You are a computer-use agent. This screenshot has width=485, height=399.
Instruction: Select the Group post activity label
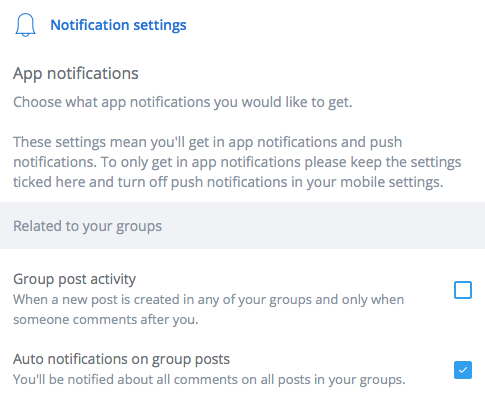click(x=74, y=279)
